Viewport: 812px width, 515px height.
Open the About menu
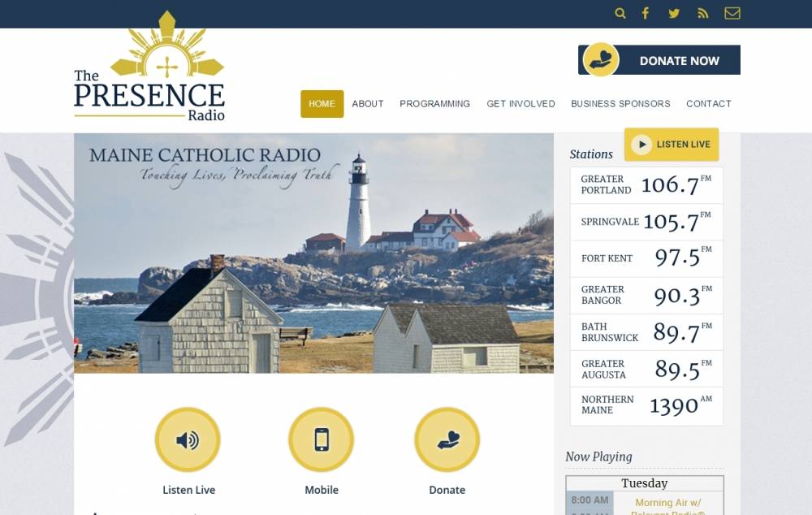(x=368, y=104)
